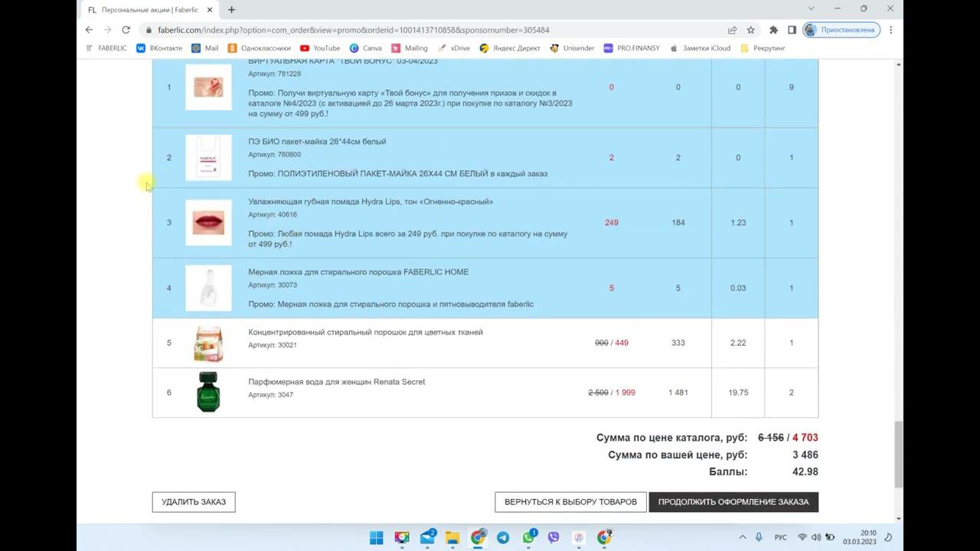Open the iTunes music app in taskbar
The height and width of the screenshot is (551, 980).
tap(579, 537)
